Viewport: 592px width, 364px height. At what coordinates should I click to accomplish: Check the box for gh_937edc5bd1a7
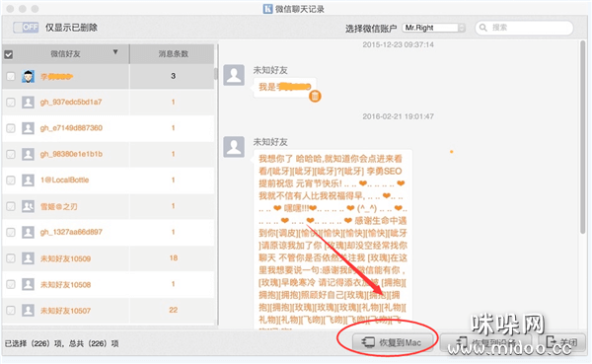point(11,102)
